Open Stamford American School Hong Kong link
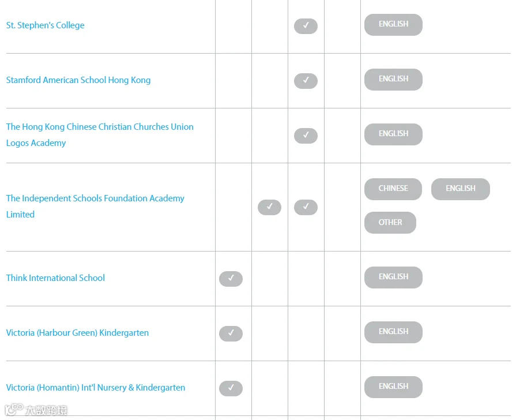The image size is (516, 420). point(78,80)
